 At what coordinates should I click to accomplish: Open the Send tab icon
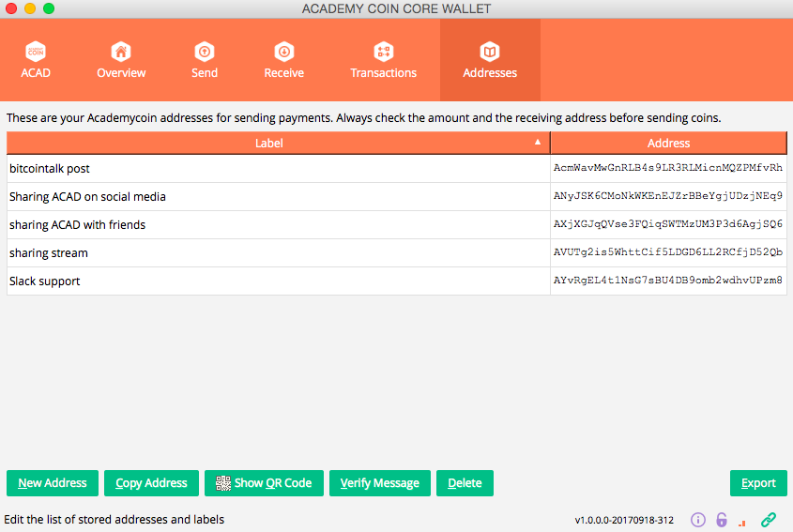pyautogui.click(x=205, y=52)
